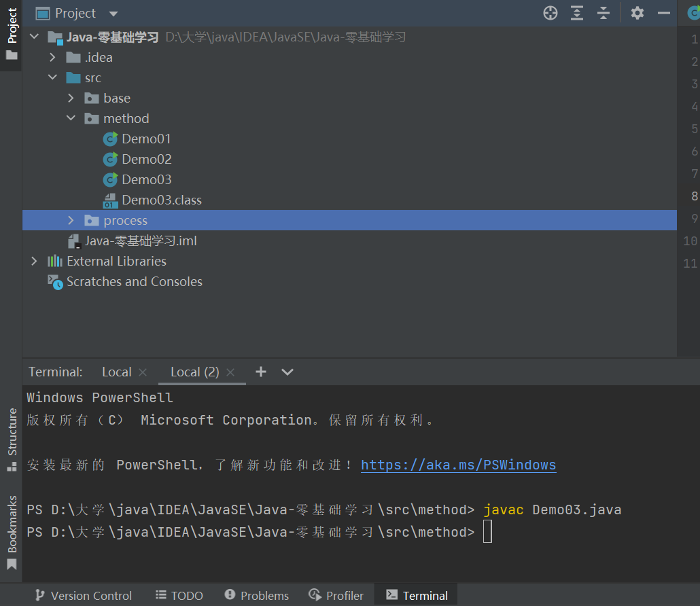Click the Demo03.class bytecode file icon
700x606 pixels.
(x=110, y=200)
